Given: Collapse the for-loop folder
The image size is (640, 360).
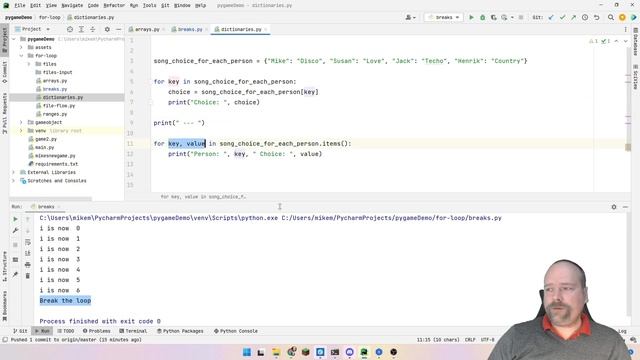Looking at the screenshot, I should pyautogui.click(x=21, y=56).
